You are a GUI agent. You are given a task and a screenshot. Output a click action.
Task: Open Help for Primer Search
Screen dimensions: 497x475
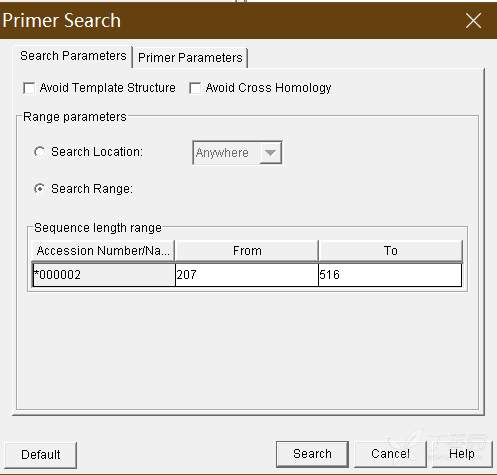[x=462, y=454]
